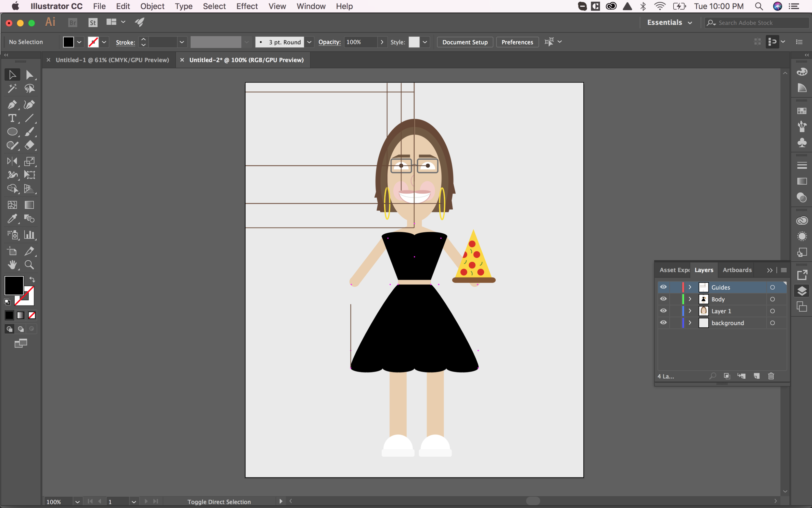Create new layer in Layers panel
The height and width of the screenshot is (508, 812).
tap(756, 376)
